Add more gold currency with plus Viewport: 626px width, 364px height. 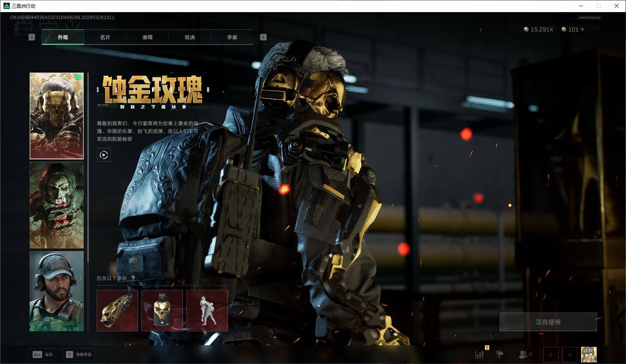[582, 29]
